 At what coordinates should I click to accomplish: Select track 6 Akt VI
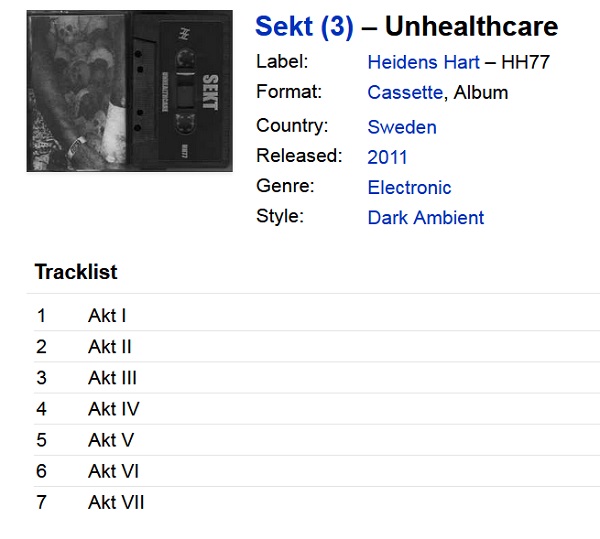tap(317, 471)
